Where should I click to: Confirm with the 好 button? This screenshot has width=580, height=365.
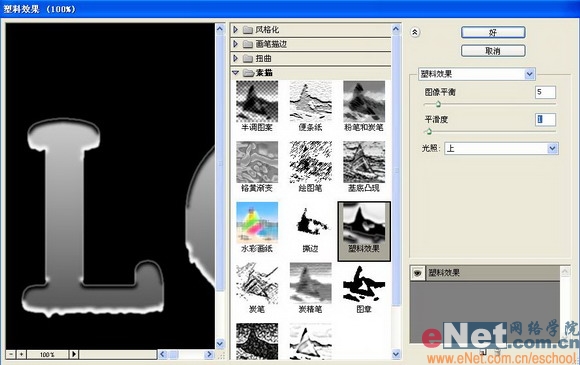[x=493, y=33]
